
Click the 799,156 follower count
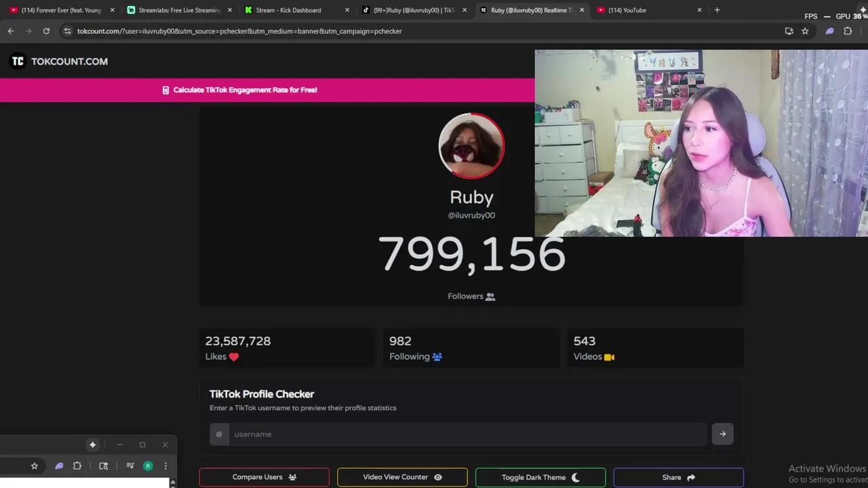[x=471, y=255]
